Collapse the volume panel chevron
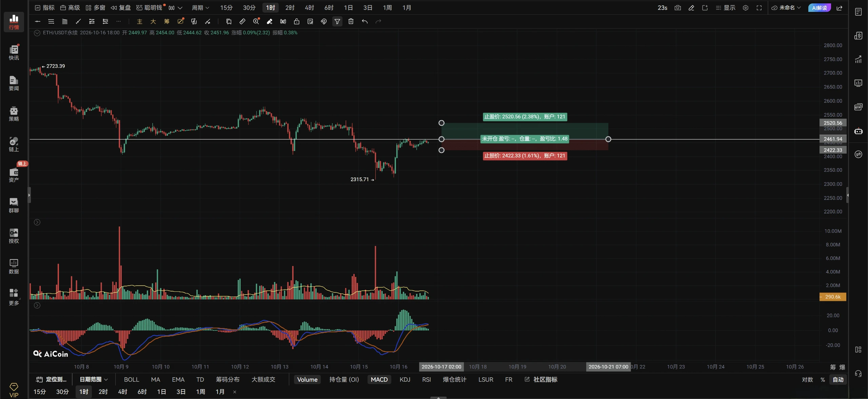 click(37, 222)
